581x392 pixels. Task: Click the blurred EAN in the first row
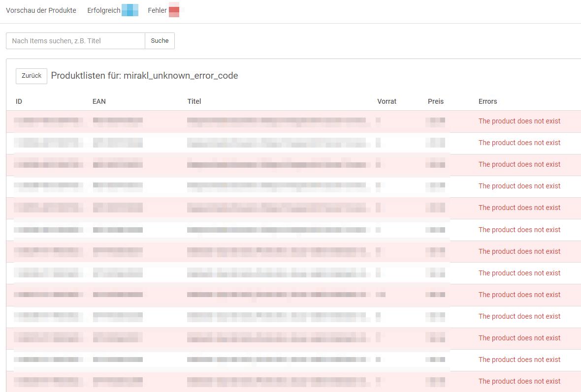[118, 121]
